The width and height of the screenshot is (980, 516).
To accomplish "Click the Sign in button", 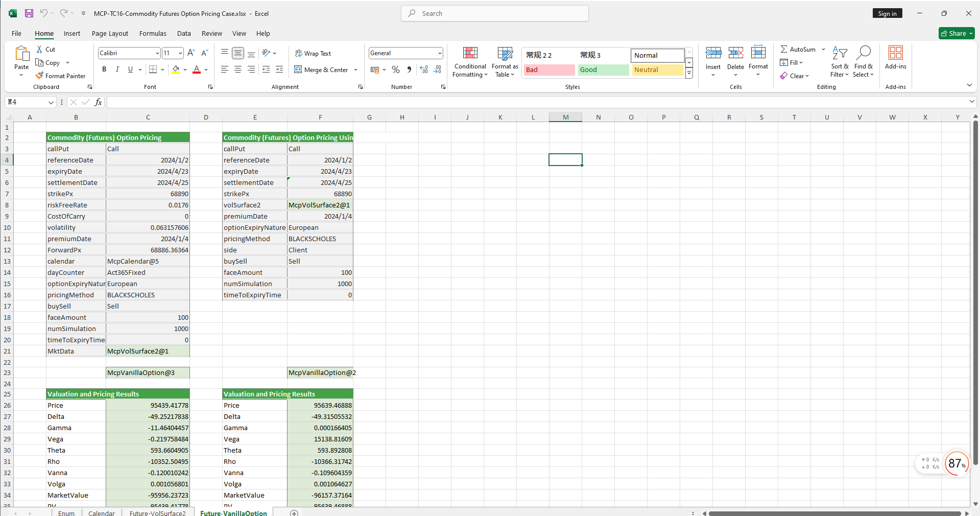I will [887, 14].
